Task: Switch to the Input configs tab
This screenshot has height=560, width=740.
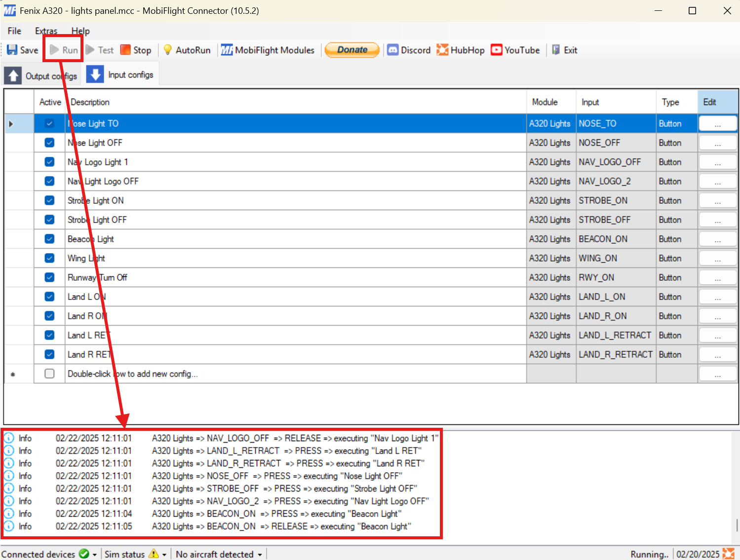Action: click(120, 75)
